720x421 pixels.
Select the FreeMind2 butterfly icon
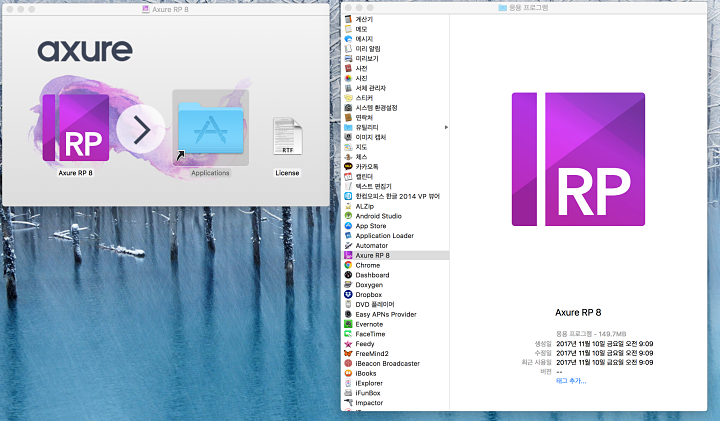(x=348, y=354)
